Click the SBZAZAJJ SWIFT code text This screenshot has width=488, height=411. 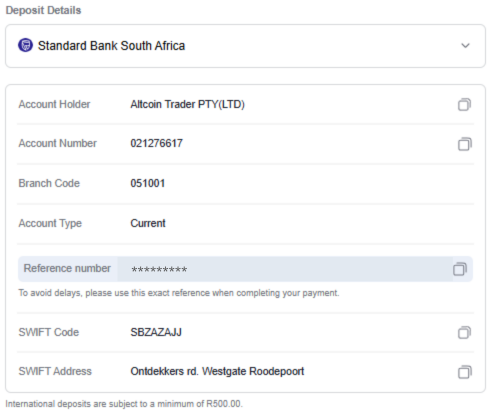pyautogui.click(x=156, y=332)
